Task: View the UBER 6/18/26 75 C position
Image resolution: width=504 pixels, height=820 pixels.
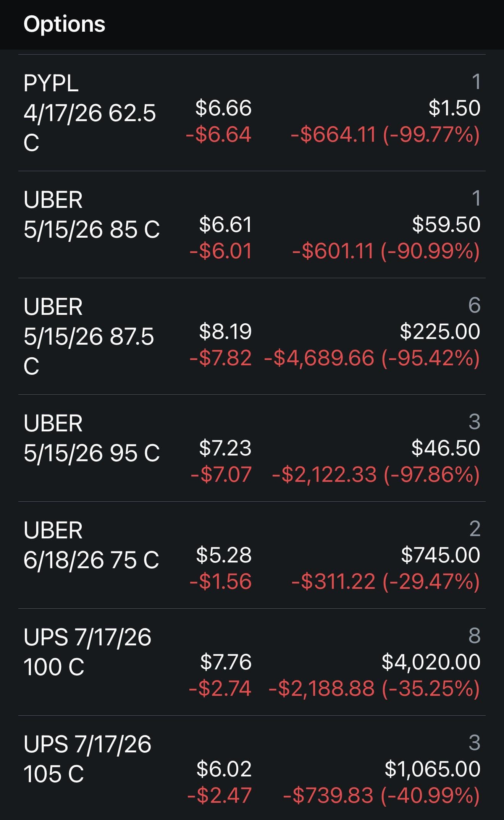Action: coord(91,545)
